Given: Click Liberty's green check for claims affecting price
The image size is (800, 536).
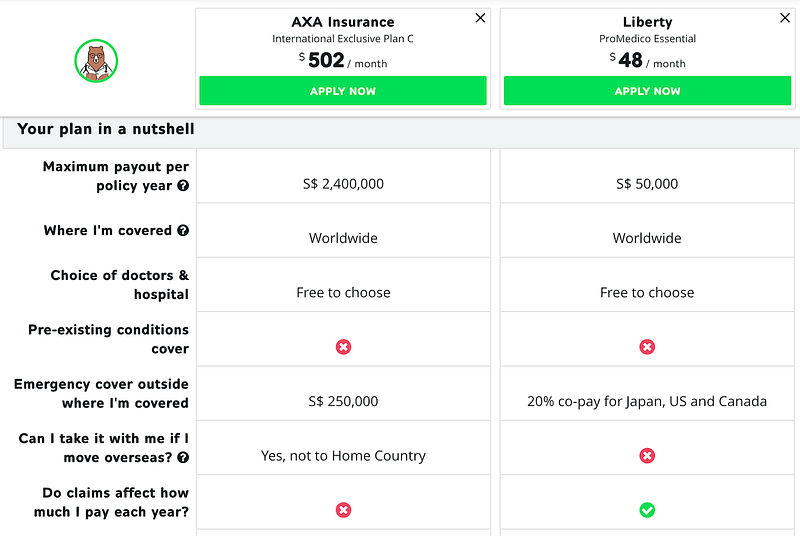Looking at the screenshot, I should [647, 510].
